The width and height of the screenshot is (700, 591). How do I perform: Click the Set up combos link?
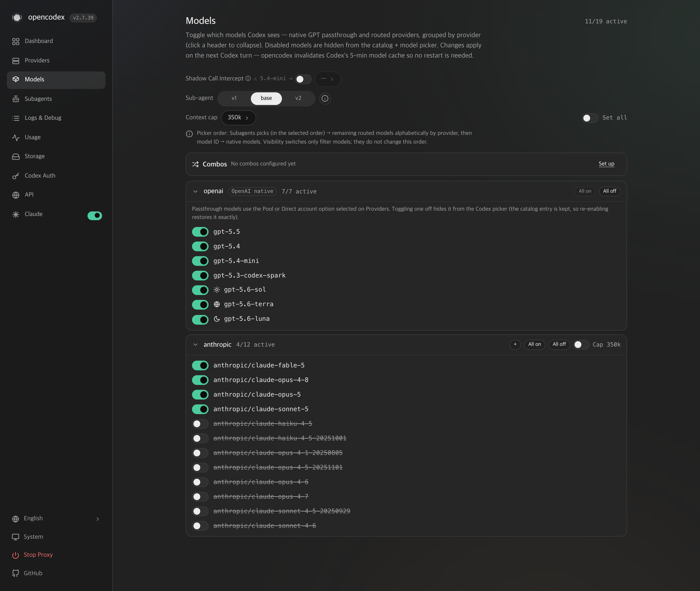(606, 164)
